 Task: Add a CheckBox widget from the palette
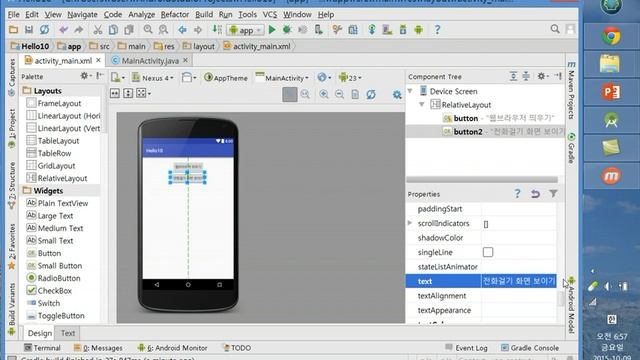pos(49,291)
